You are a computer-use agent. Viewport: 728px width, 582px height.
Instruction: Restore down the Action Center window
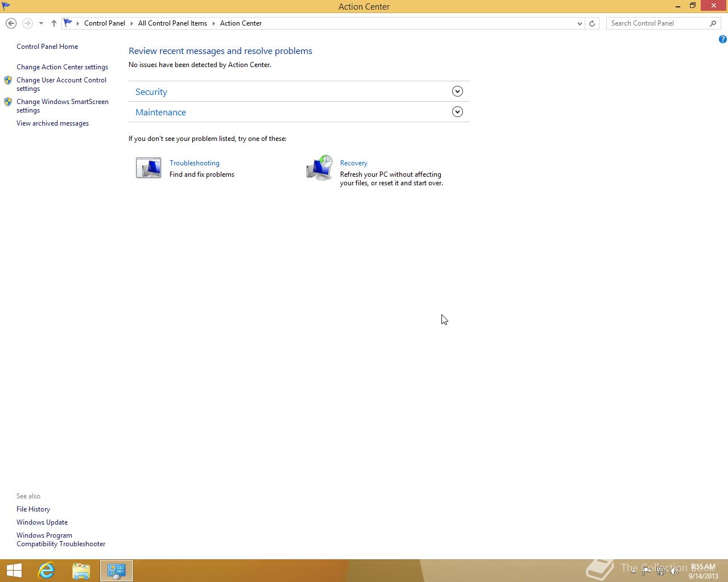[x=693, y=6]
